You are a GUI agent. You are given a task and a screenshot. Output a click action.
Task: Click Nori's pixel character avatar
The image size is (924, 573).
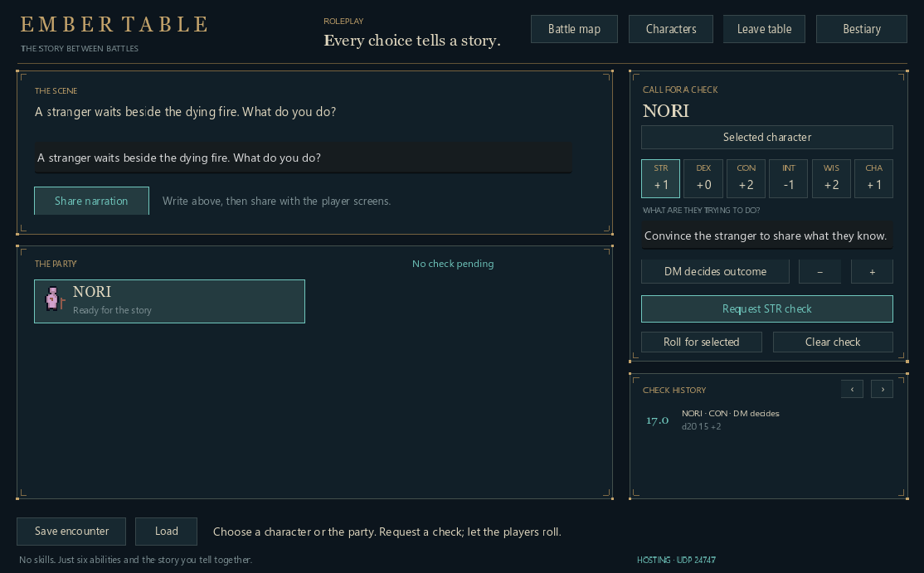[x=54, y=299]
